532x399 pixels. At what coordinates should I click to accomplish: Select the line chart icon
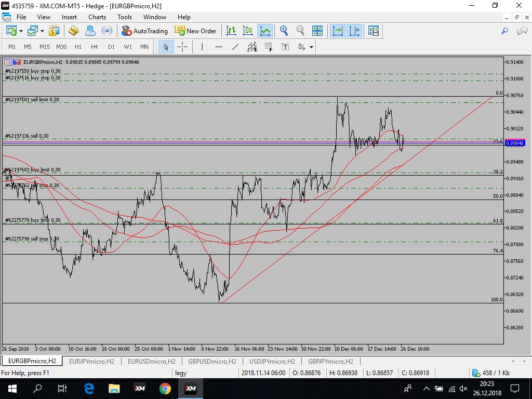[265, 31]
